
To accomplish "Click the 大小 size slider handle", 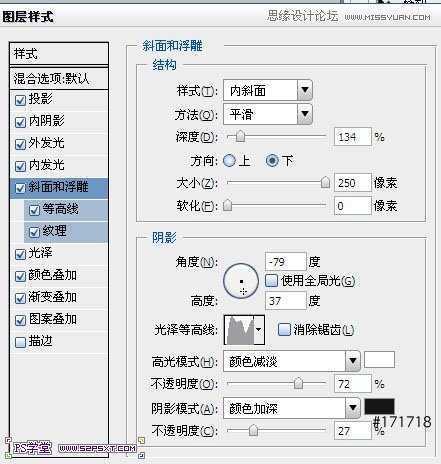I will click(x=325, y=182).
